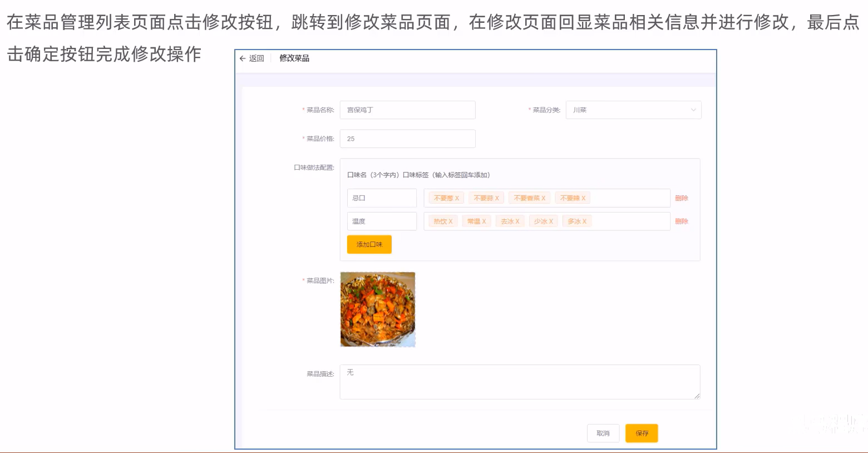Click the dropdown chevron beside 川菜
Viewport: 868px width, 453px height.
pos(693,110)
